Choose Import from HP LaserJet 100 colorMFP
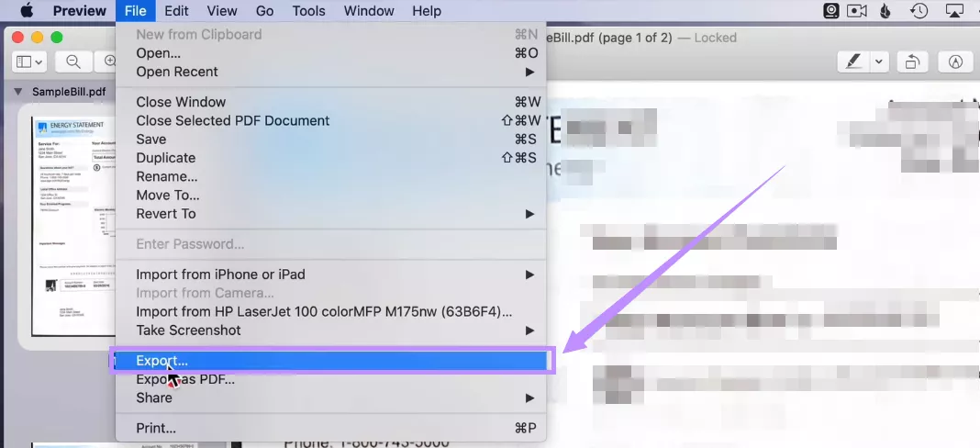 [330, 311]
